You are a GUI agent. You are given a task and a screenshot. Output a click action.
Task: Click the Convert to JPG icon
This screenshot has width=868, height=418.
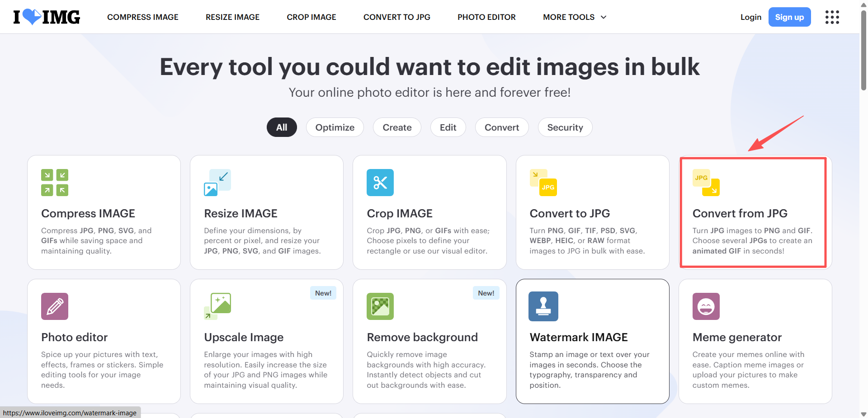point(543,183)
